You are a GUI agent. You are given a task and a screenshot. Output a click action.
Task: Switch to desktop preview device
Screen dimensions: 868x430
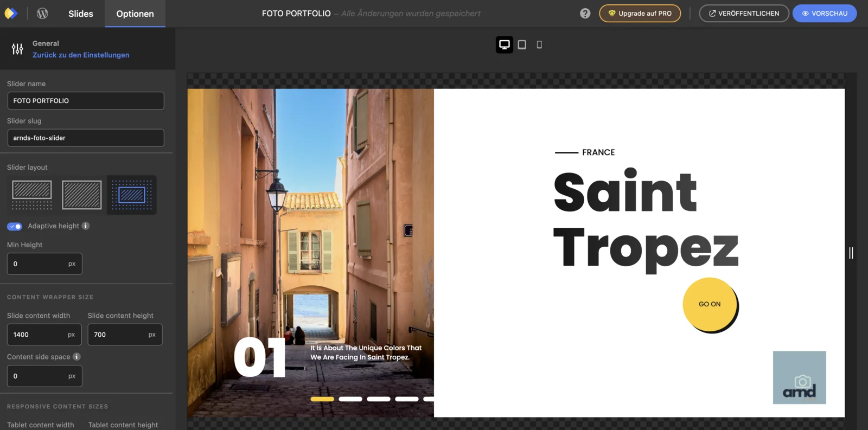[504, 44]
